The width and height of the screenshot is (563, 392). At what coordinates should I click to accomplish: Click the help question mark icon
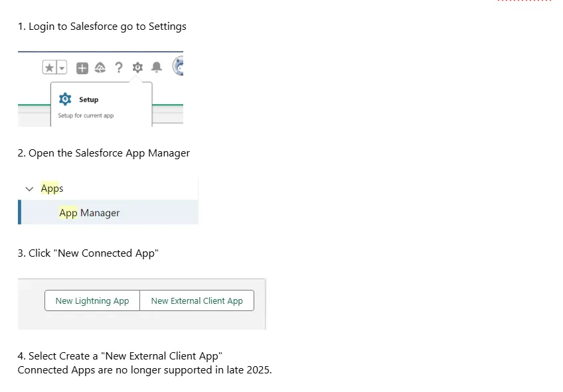coord(118,68)
